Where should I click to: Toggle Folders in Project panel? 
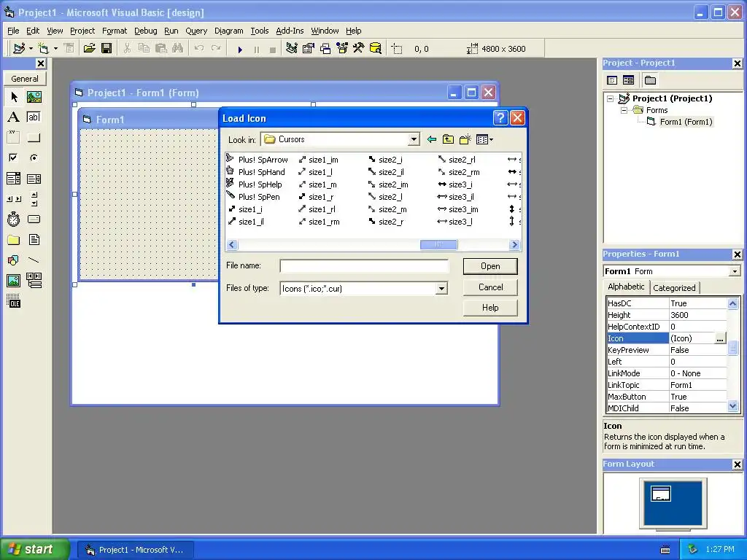coord(650,80)
